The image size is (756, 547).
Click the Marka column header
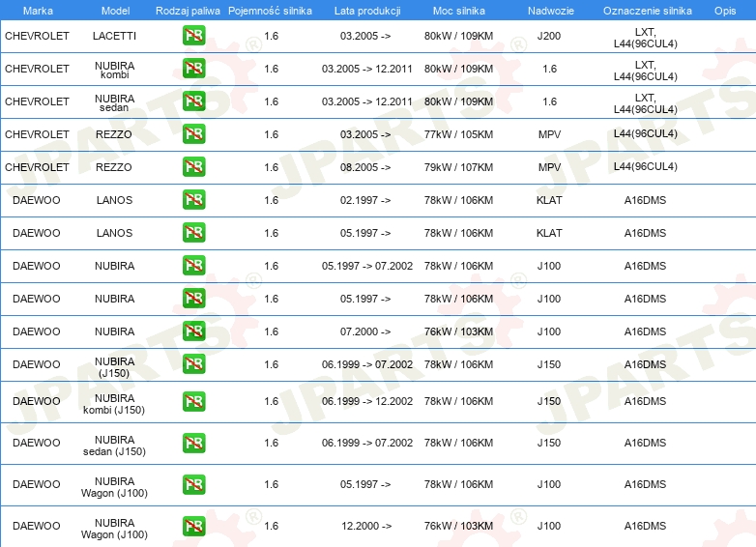pos(38,11)
